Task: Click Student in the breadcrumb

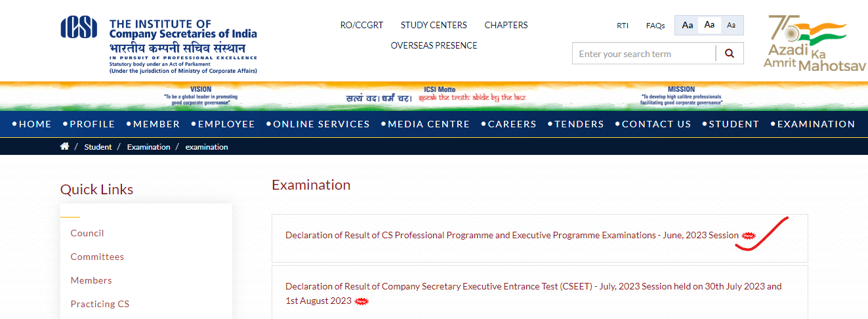Action: [98, 147]
